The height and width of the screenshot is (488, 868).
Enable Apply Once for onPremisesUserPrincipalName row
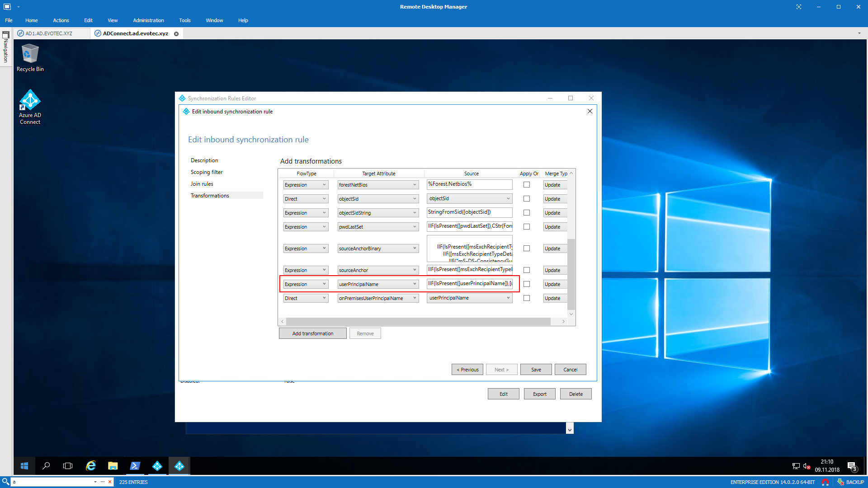pos(527,298)
